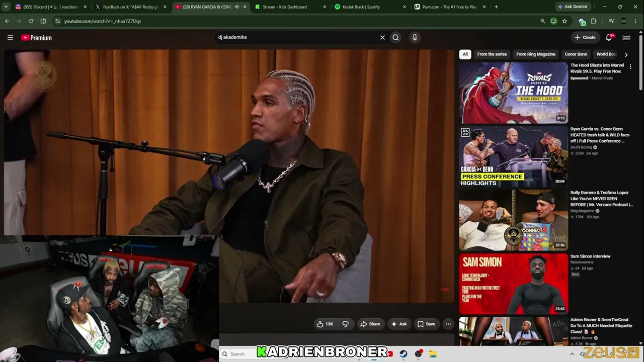Open the YouTube guide hamburger menu
Image resolution: width=644 pixels, height=362 pixels.
coord(10,38)
